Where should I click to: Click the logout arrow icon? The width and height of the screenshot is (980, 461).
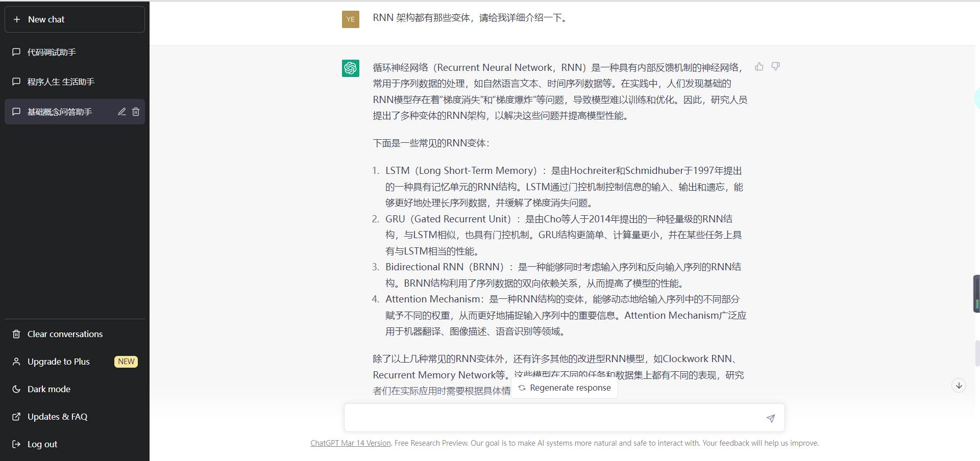pos(16,444)
